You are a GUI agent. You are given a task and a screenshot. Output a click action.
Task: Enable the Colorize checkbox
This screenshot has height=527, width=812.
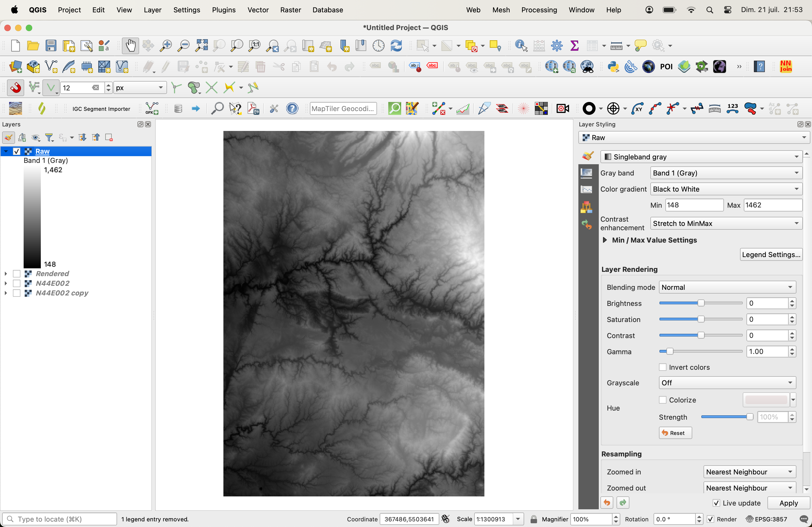pyautogui.click(x=663, y=399)
